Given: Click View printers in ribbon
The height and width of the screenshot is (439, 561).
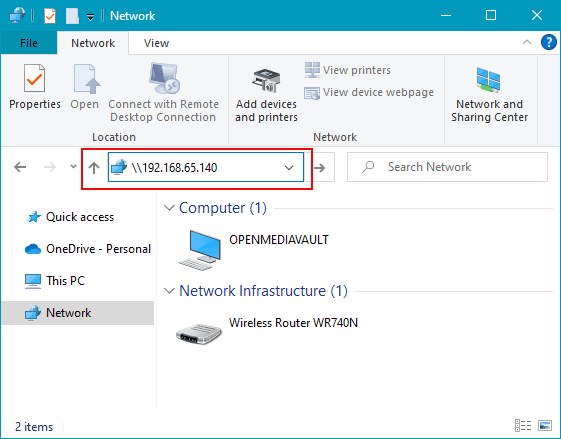Looking at the screenshot, I should point(348,70).
